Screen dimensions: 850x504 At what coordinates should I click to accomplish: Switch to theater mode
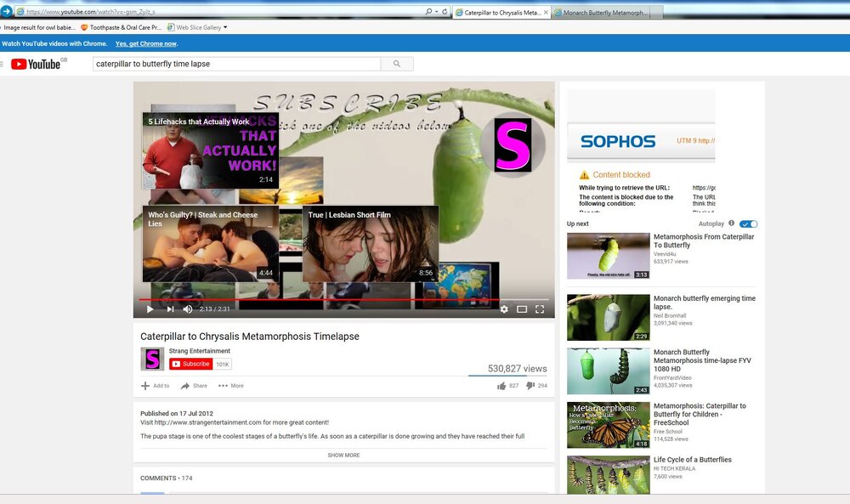click(522, 309)
